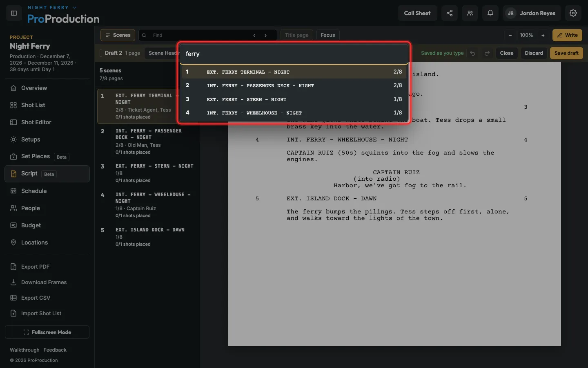
Task: Collapse the sidebar panel icon
Action: click(13, 13)
